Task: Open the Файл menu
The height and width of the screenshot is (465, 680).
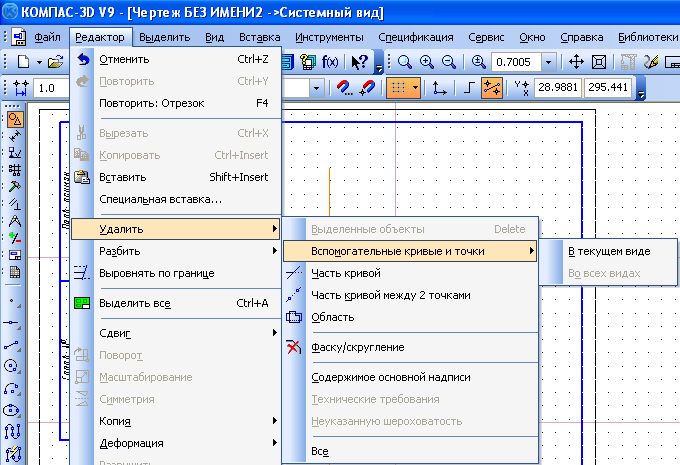Action: click(47, 38)
